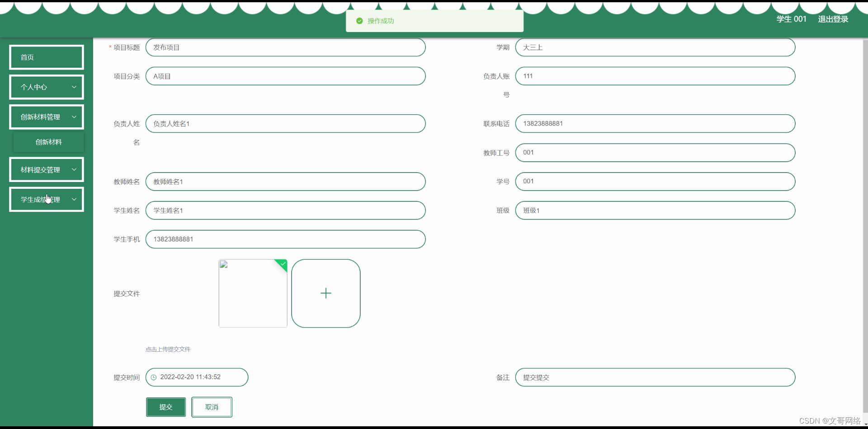Viewport: 868px width, 429px height.
Task: Open 学生成绩管理 sidebar menu
Action: tap(47, 200)
